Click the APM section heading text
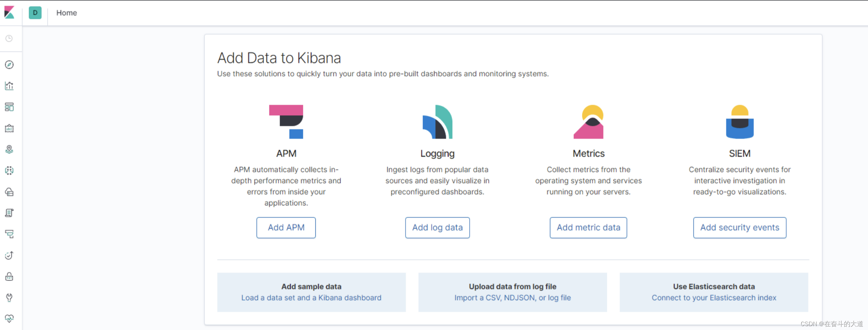The height and width of the screenshot is (330, 868). [286, 154]
